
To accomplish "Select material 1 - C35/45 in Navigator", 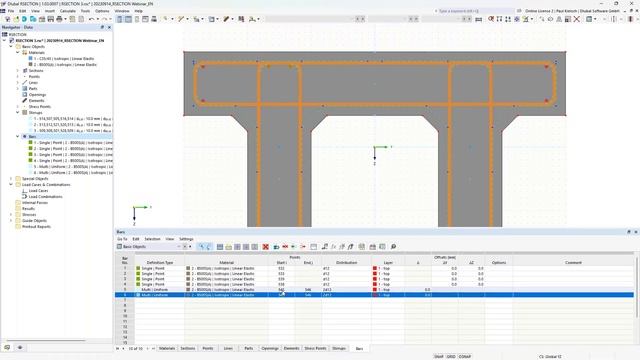I will point(64,58).
